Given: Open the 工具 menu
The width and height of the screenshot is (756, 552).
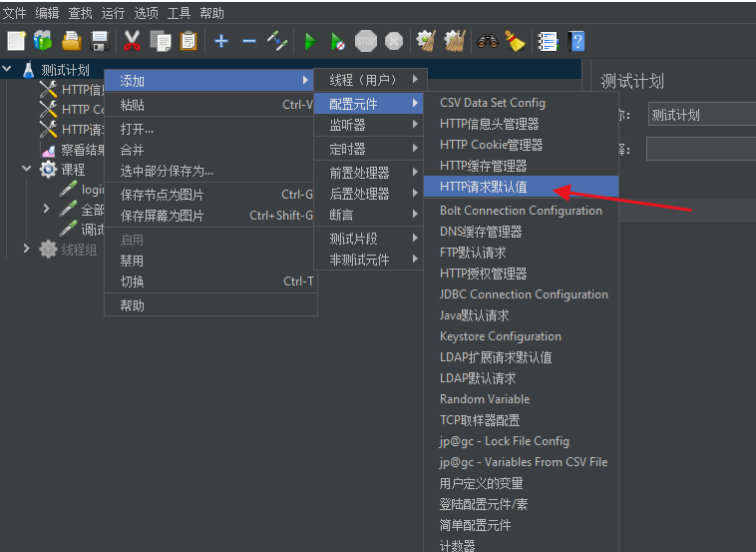Looking at the screenshot, I should coord(179,13).
